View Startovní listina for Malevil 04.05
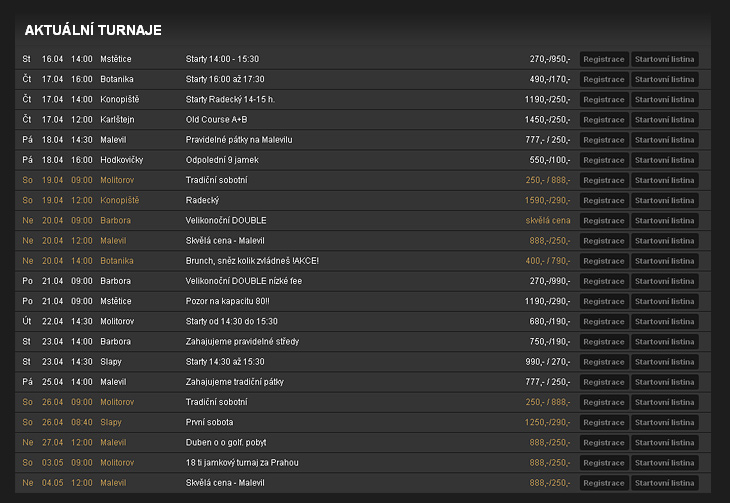This screenshot has width=730, height=503. coord(664,483)
